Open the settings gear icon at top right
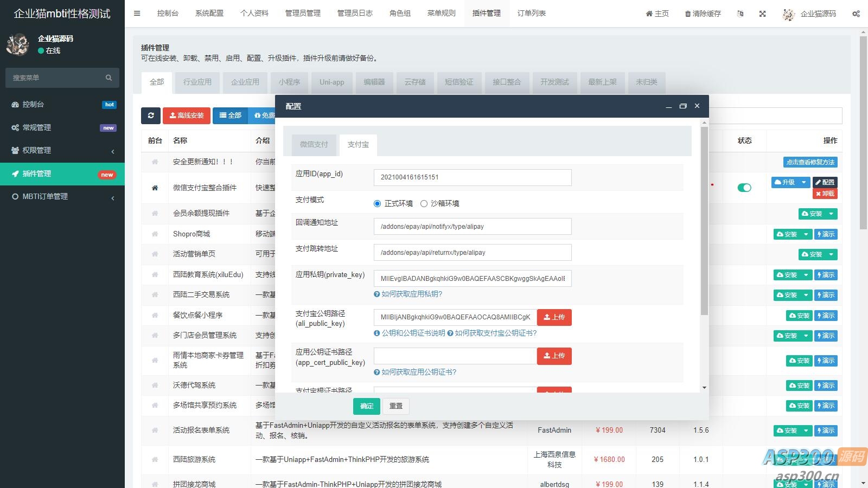This screenshot has width=868, height=488. coord(856,14)
